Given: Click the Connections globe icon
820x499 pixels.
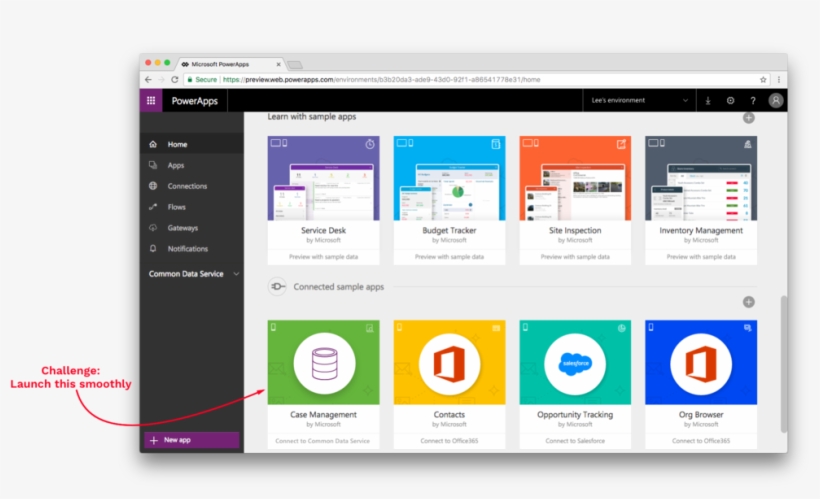Looking at the screenshot, I should [x=153, y=186].
